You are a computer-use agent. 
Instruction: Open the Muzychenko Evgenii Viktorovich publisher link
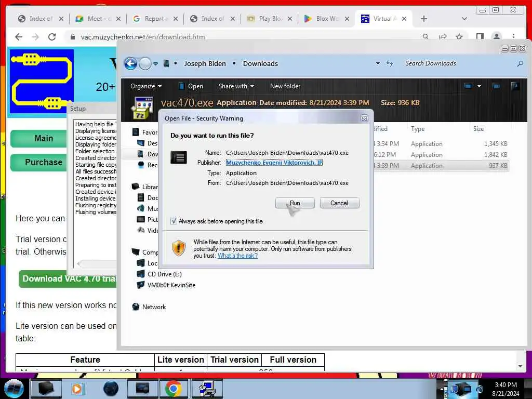(x=274, y=163)
